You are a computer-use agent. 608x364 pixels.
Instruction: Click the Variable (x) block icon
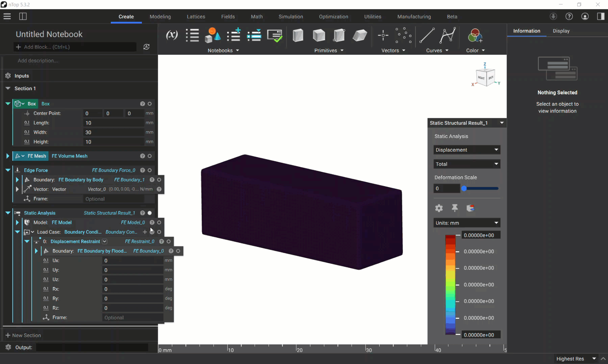tap(172, 35)
